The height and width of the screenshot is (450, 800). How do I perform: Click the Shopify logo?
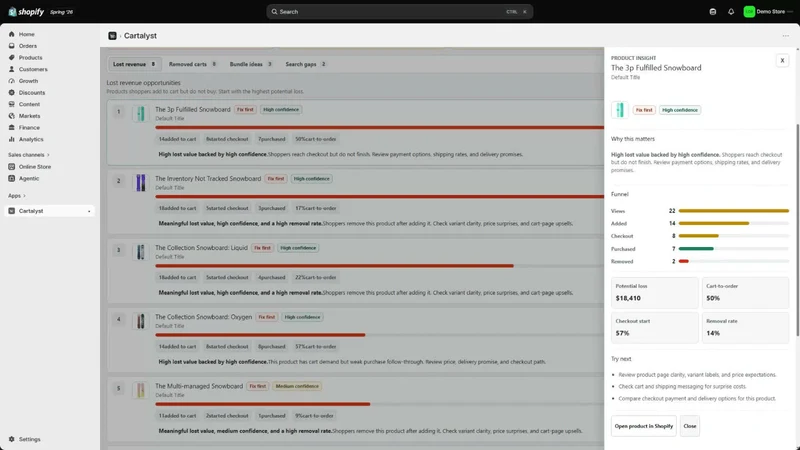tap(26, 12)
